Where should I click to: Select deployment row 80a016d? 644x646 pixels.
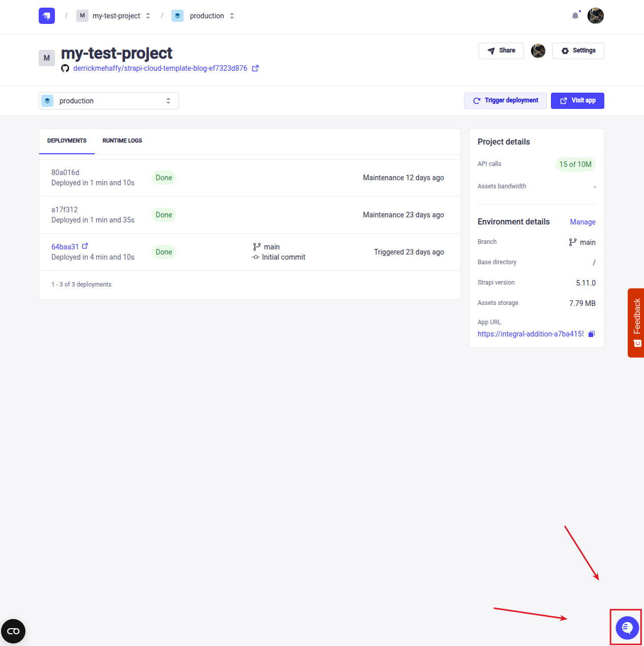click(x=250, y=178)
